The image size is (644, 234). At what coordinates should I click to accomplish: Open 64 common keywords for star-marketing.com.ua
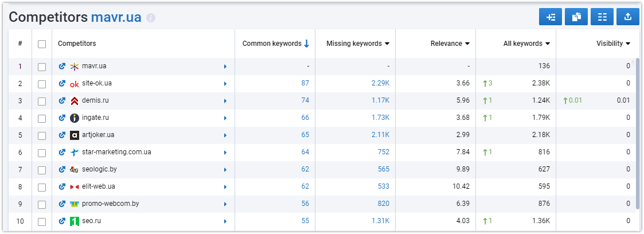tap(305, 153)
